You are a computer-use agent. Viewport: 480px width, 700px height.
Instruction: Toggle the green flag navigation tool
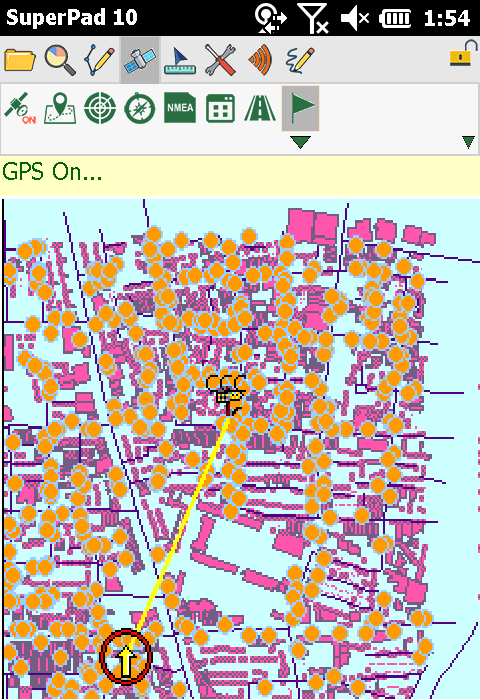(301, 108)
